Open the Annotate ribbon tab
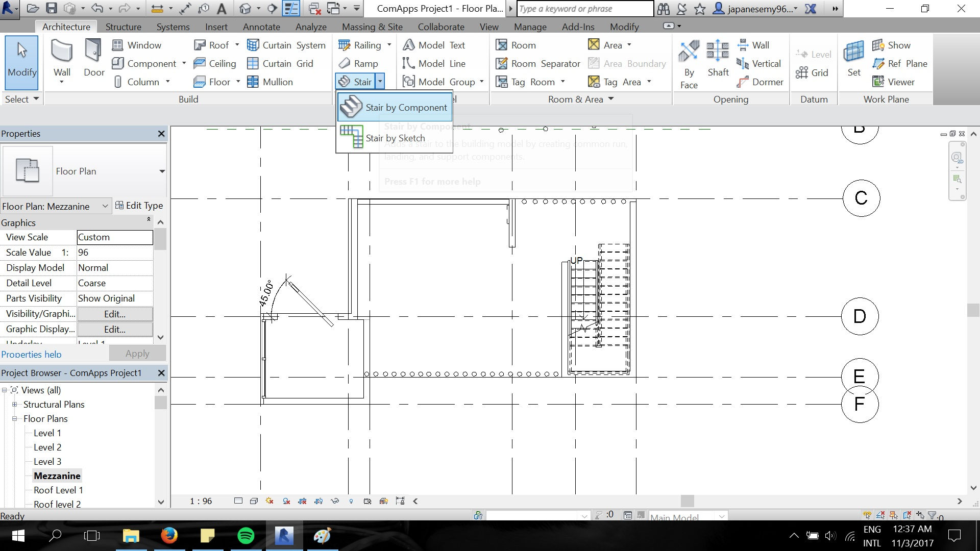 261,27
